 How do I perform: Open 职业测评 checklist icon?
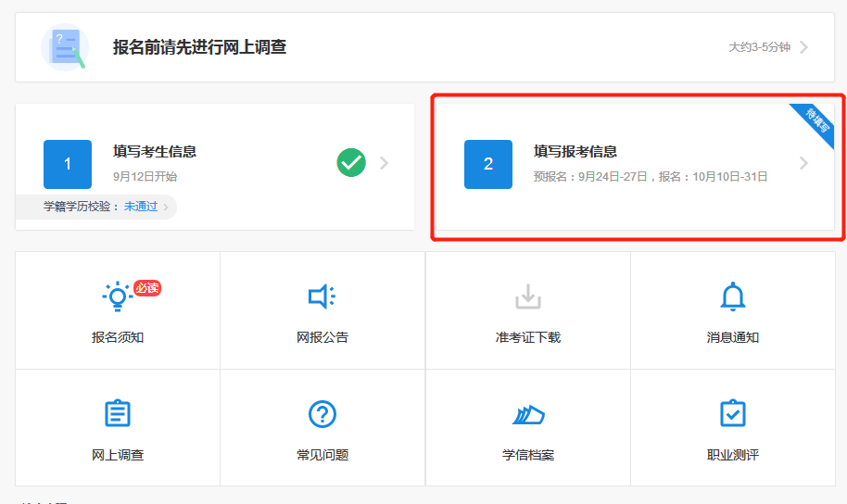[732, 413]
